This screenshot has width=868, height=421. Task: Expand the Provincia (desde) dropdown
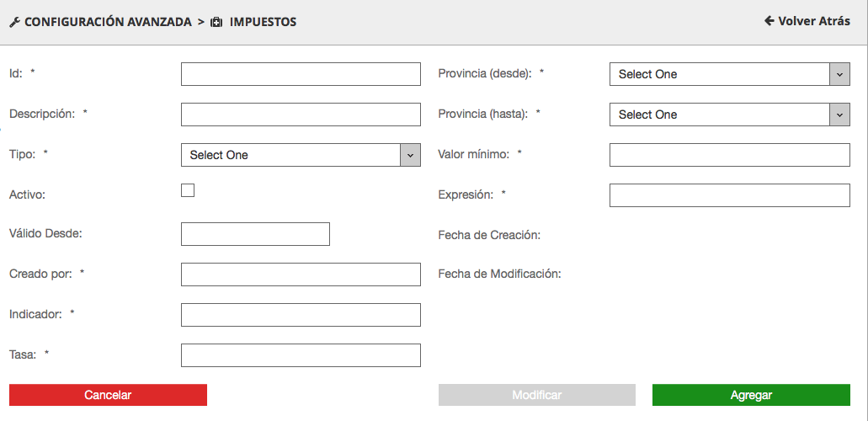click(x=729, y=74)
